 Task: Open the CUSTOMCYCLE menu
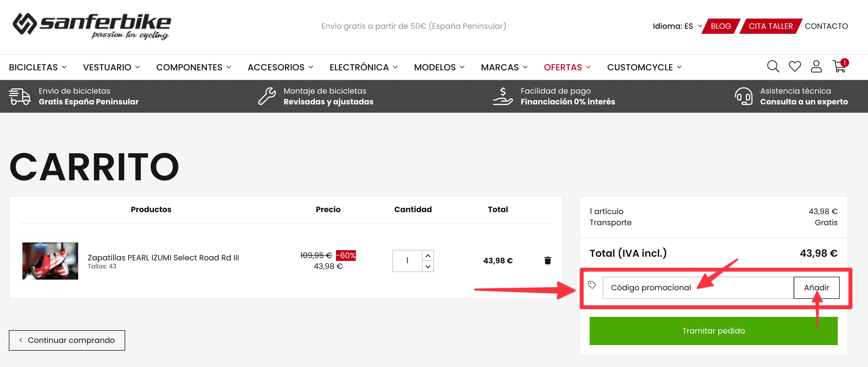(641, 67)
